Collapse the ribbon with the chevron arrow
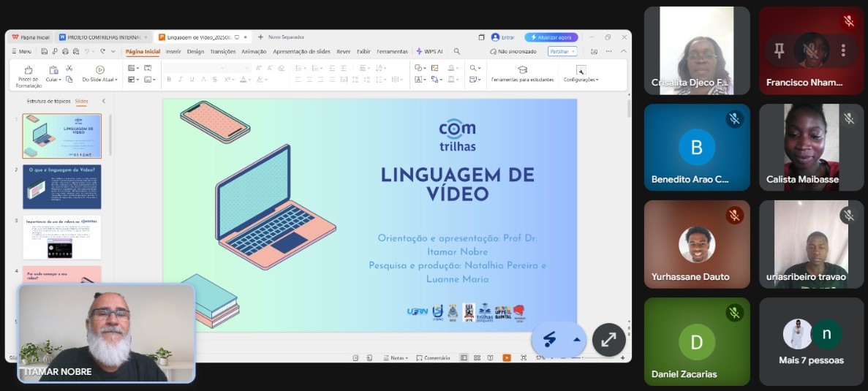 [x=623, y=52]
